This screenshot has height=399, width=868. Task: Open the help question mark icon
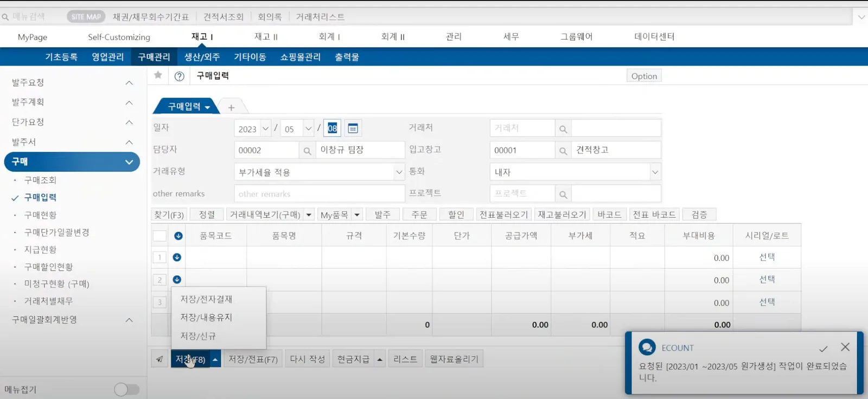(180, 76)
